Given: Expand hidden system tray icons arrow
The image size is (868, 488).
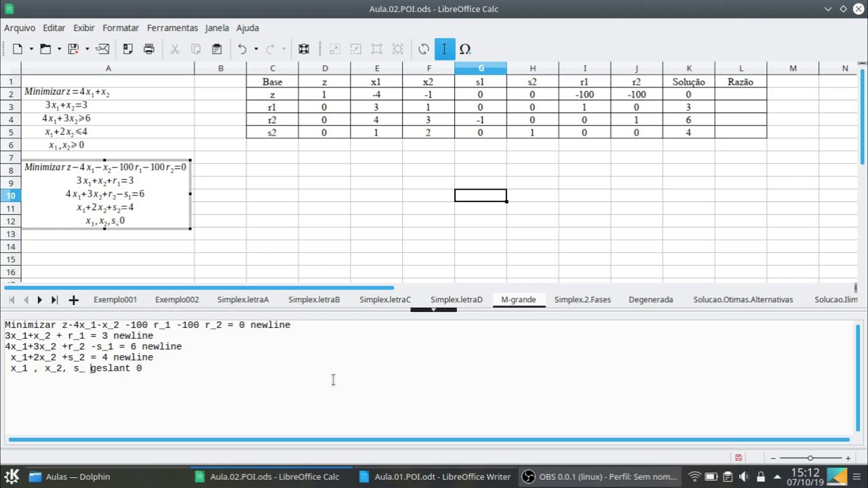Looking at the screenshot, I should tap(777, 476).
